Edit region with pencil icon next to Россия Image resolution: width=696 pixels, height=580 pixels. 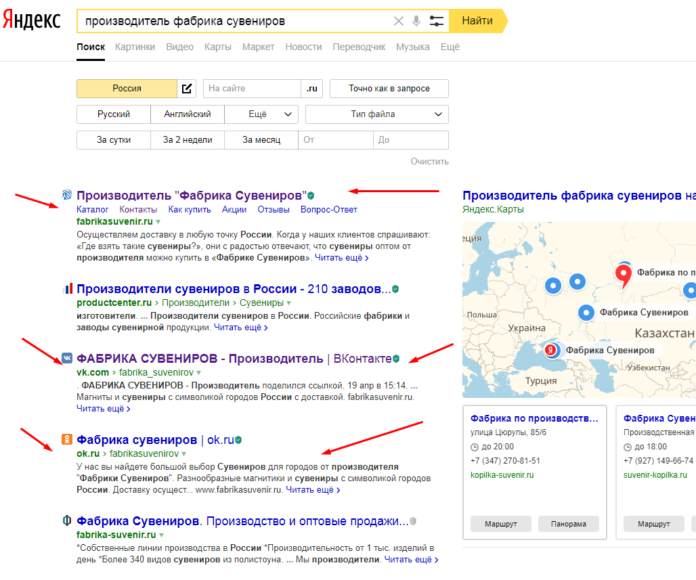(187, 88)
